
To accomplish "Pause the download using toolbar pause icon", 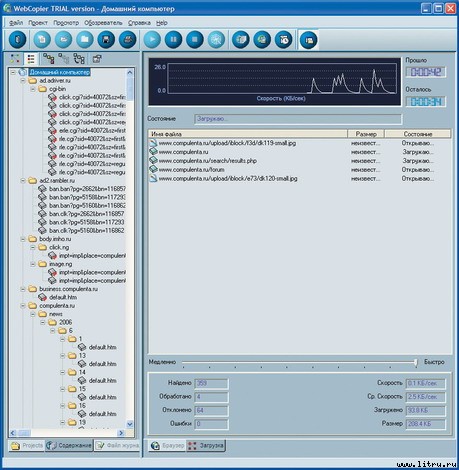I will [x=174, y=40].
